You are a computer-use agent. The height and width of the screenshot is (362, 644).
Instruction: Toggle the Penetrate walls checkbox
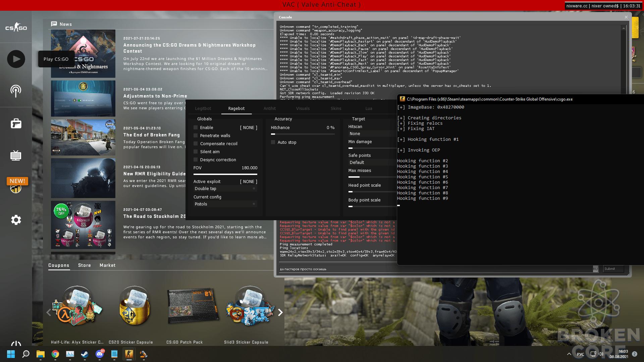tap(196, 136)
